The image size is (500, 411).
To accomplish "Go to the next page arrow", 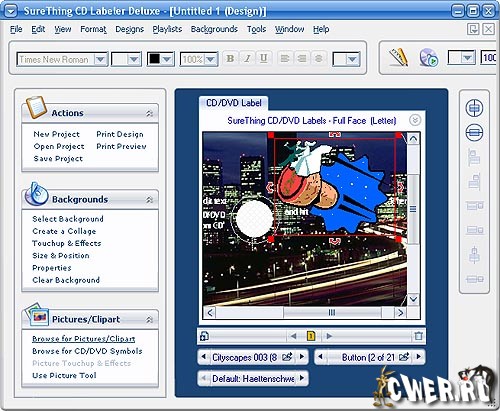I will pos(329,336).
